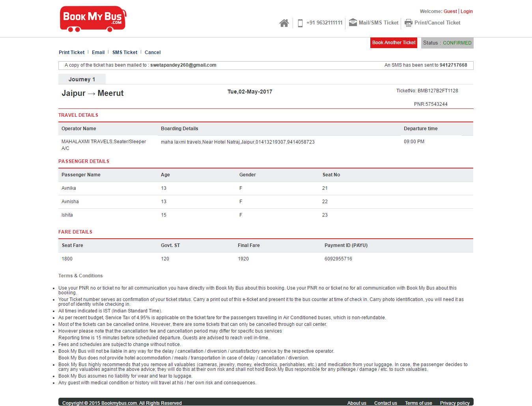
Task: Click FARE DETAILS section heading
Action: pyautogui.click(x=75, y=232)
